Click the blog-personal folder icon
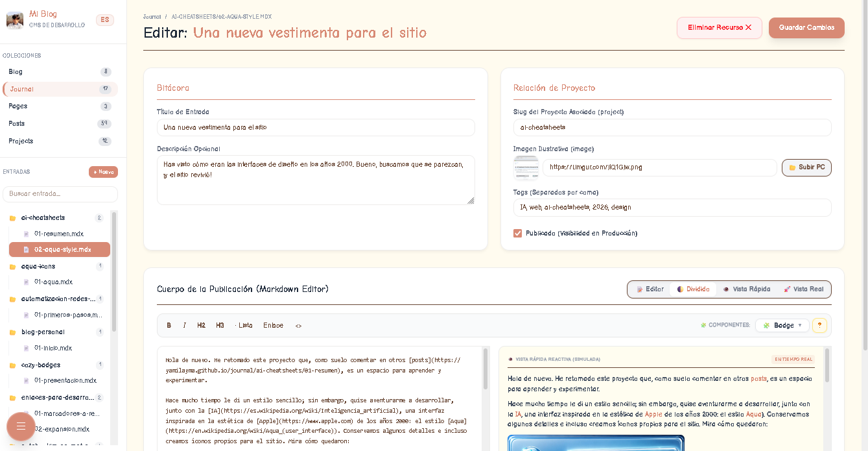Image resolution: width=868 pixels, height=451 pixels. coord(12,332)
